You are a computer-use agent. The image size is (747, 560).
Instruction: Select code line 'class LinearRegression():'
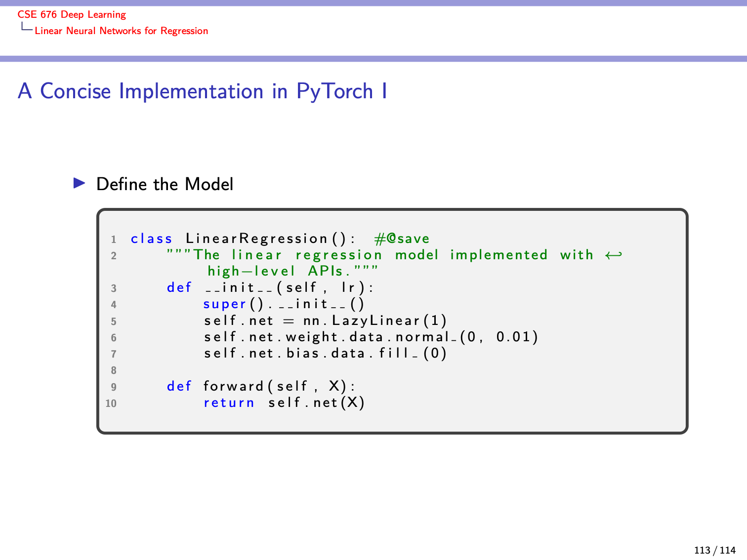point(243,239)
